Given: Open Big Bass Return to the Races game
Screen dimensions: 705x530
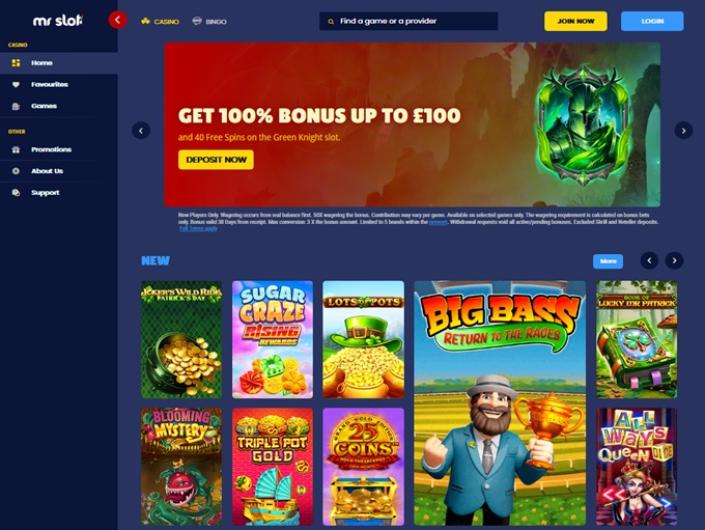Looking at the screenshot, I should pyautogui.click(x=500, y=403).
